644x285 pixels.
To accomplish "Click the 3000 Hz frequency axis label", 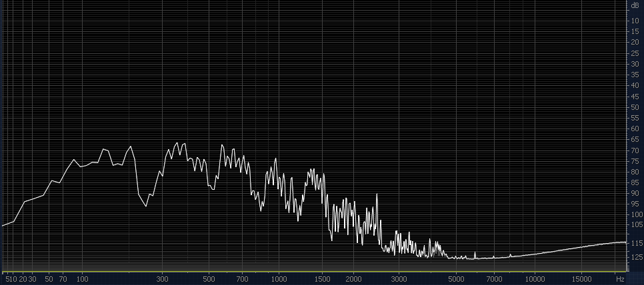I will coord(399,278).
